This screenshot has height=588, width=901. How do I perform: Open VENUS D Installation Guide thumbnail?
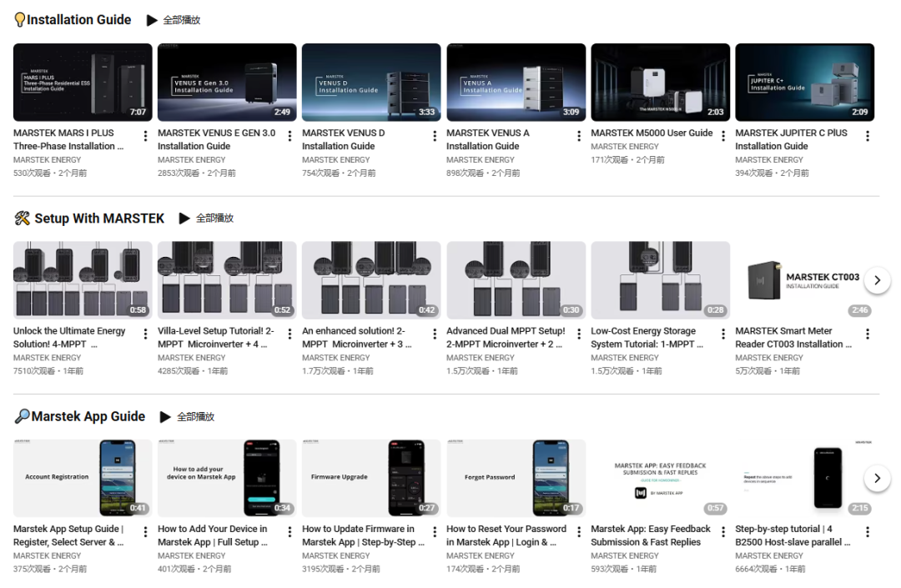click(x=371, y=83)
